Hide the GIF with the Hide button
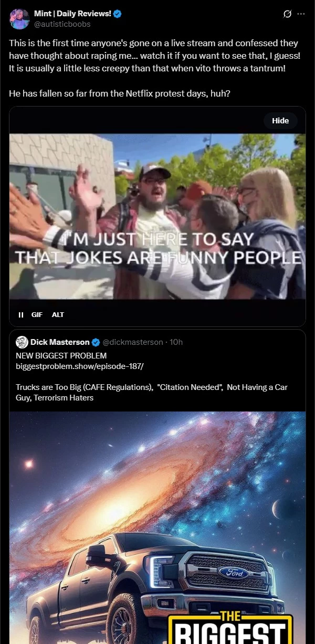The height and width of the screenshot is (644, 315). [x=280, y=121]
